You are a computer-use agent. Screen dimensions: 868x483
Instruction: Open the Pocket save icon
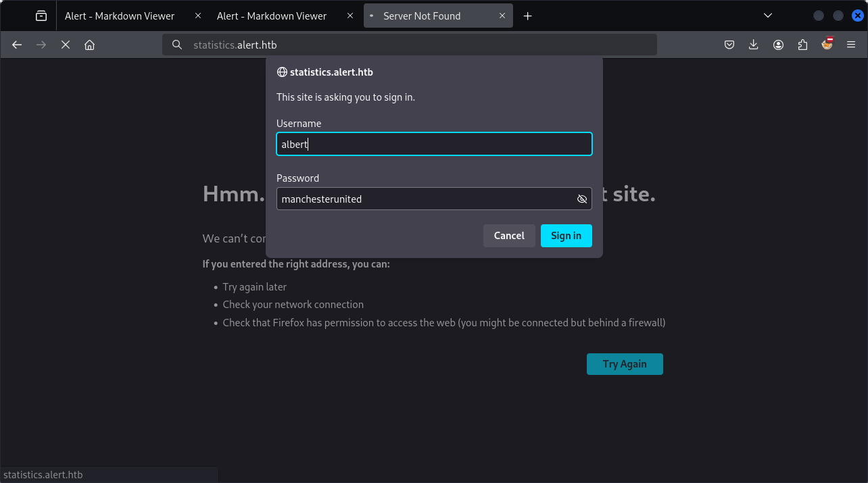point(729,45)
